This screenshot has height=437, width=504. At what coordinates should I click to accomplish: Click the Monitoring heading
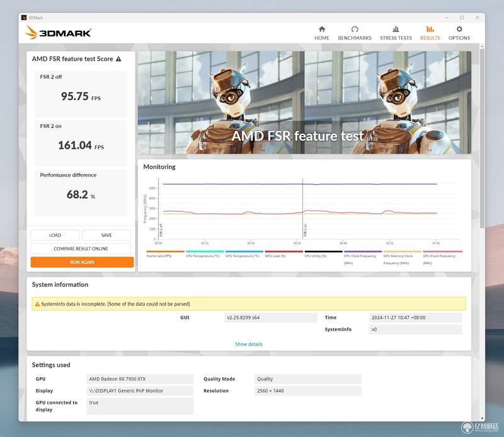[x=159, y=166]
